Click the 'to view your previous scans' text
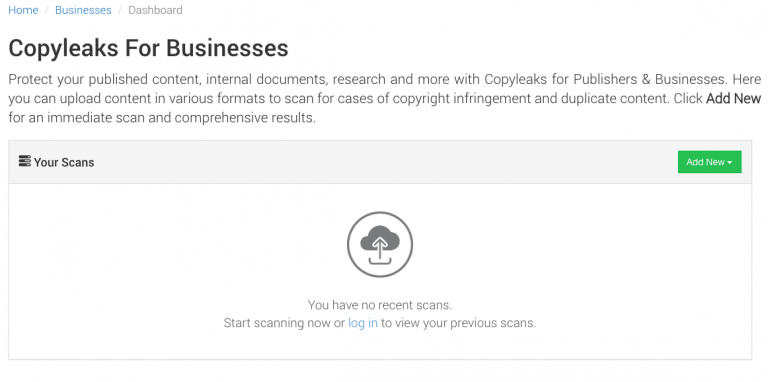The height and width of the screenshot is (382, 768). 458,323
